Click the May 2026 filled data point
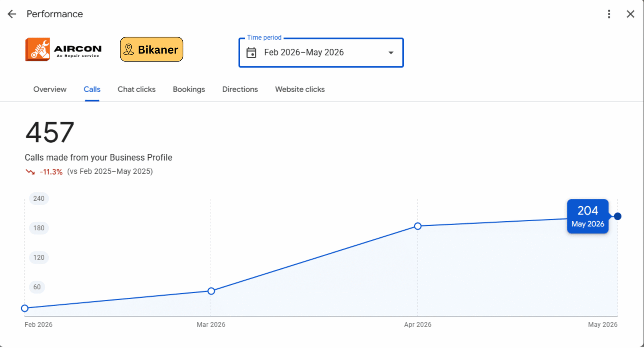 pyautogui.click(x=617, y=216)
